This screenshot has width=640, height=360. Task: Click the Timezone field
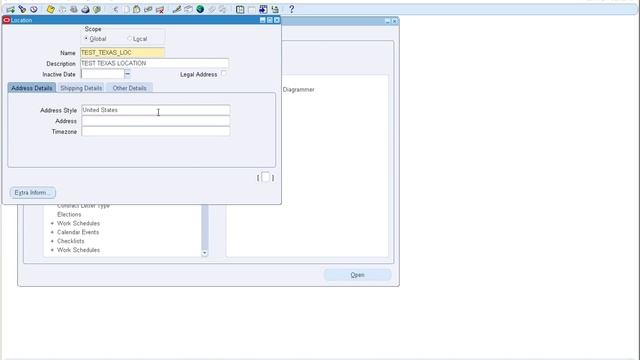click(x=156, y=131)
